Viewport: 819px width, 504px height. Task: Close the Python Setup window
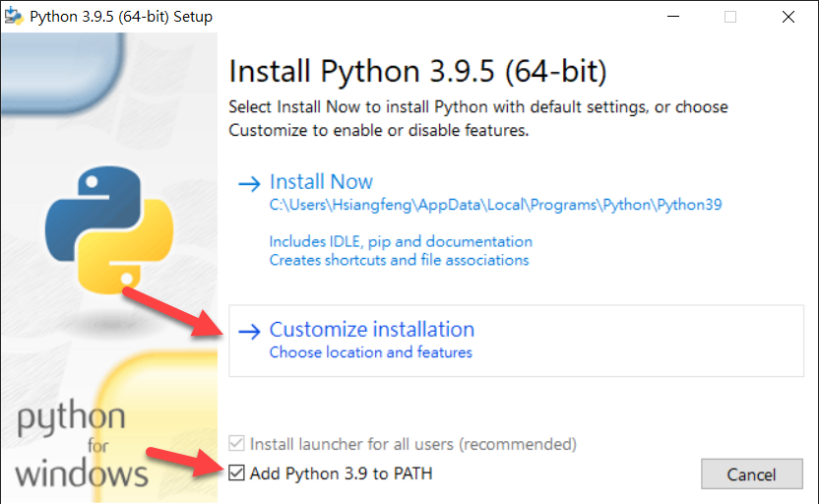pyautogui.click(x=787, y=17)
